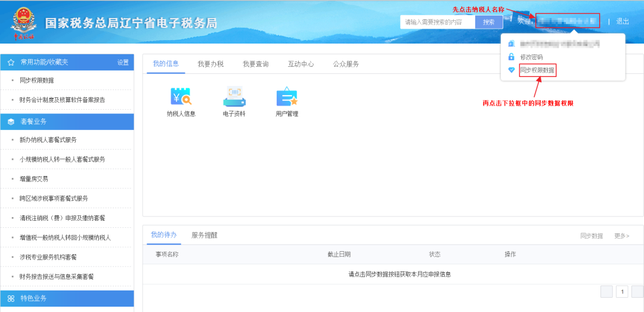
Task: Click the 状态 column header
Action: pos(435,255)
